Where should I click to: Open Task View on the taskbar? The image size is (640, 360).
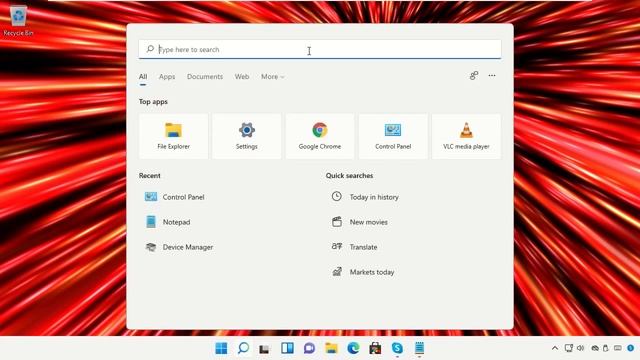tap(265, 349)
